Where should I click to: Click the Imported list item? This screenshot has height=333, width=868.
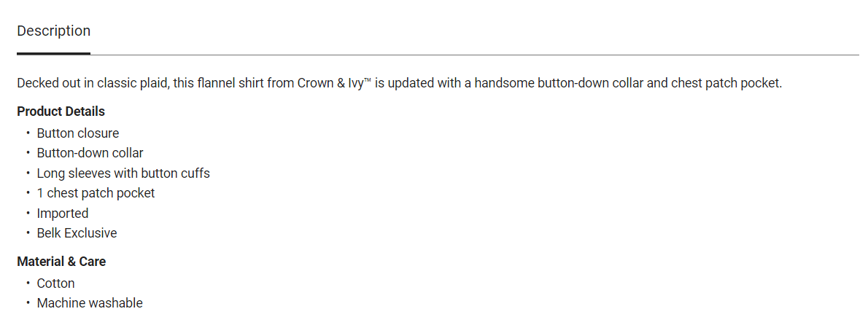tap(63, 213)
